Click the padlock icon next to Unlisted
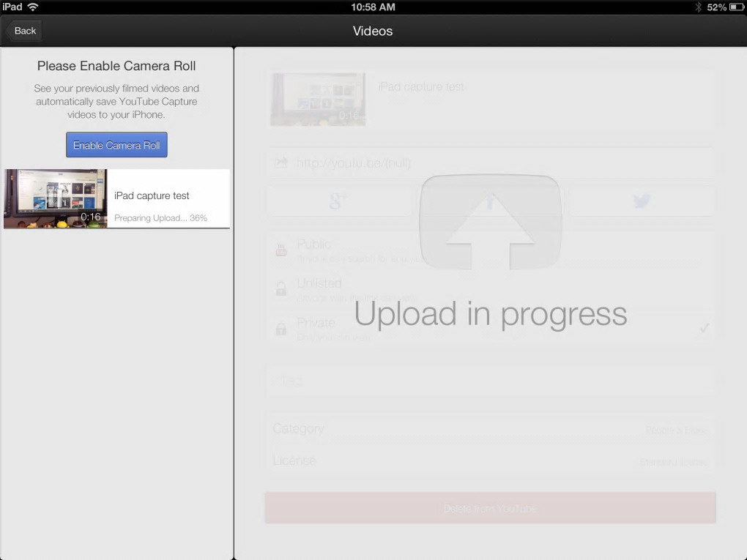This screenshot has width=747, height=560. (x=281, y=288)
